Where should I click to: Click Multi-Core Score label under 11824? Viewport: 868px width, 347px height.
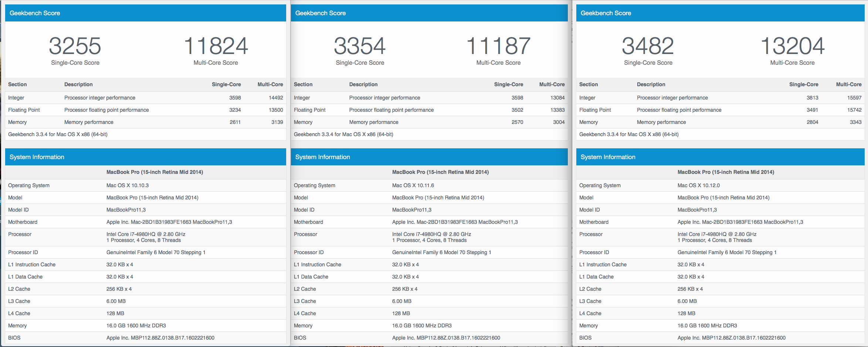[x=216, y=63]
